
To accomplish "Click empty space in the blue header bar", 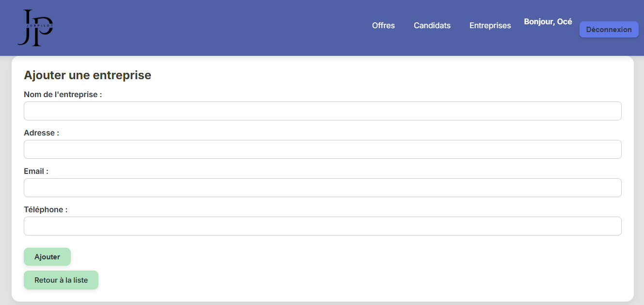I will coord(218,28).
